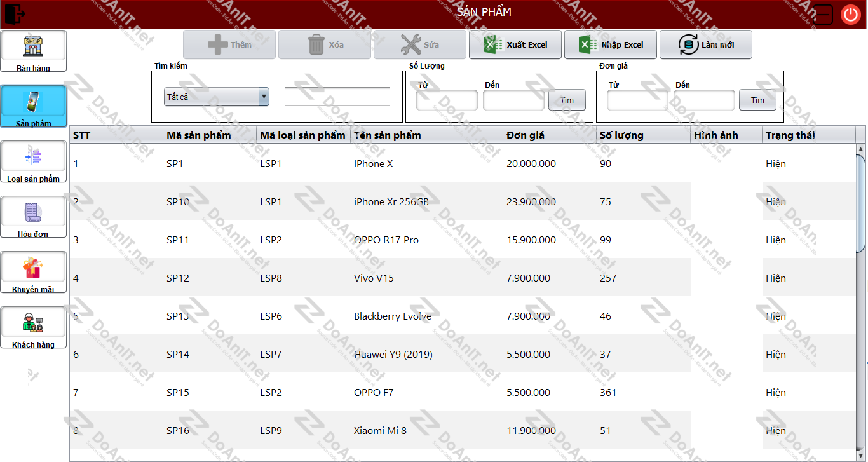Minimize window with dash box icon

(823, 14)
